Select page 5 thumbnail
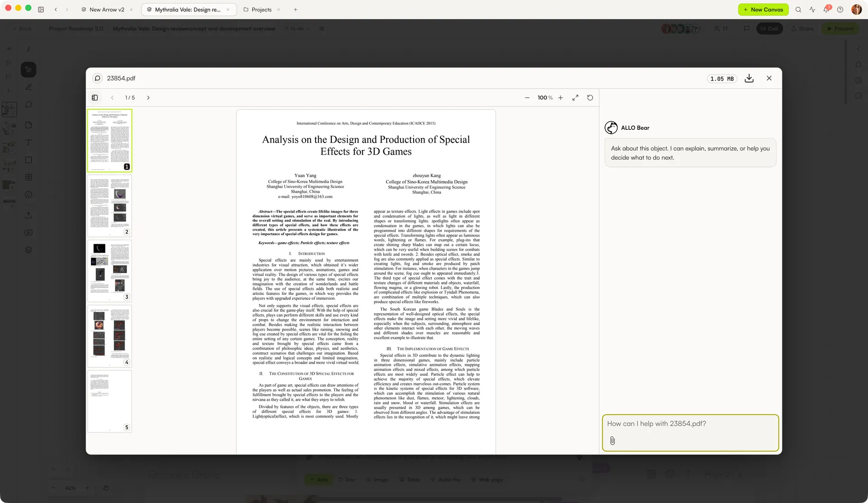Viewport: 868px width, 503px height. point(109,402)
